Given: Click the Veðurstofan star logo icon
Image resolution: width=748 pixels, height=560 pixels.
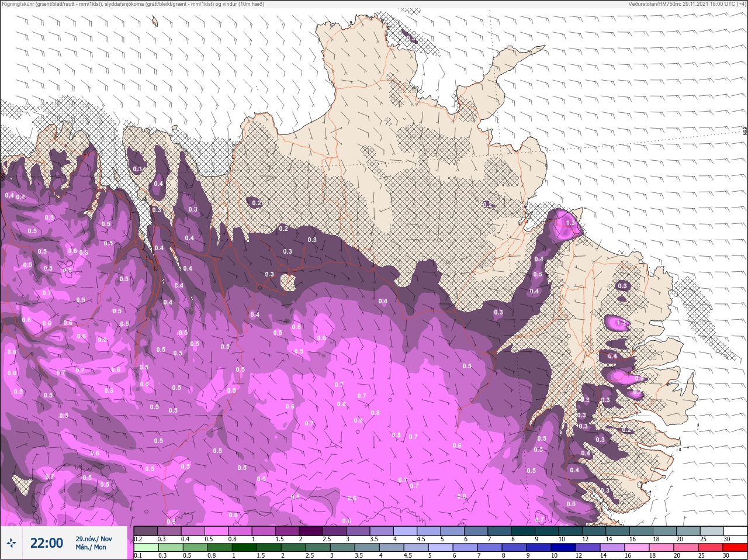Looking at the screenshot, I should [x=11, y=543].
